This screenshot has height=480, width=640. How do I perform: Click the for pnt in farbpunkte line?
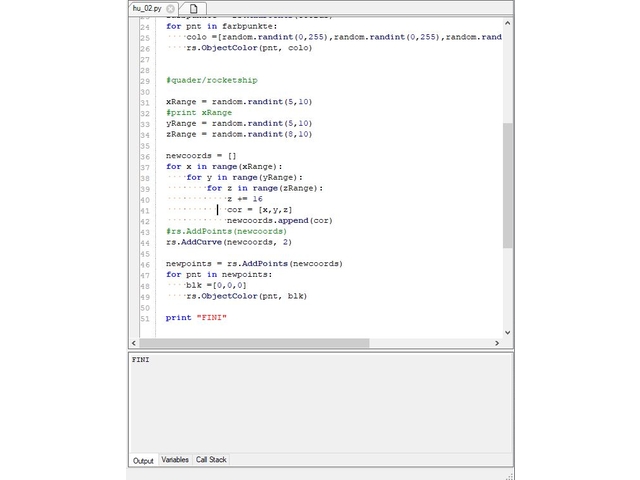click(222, 27)
